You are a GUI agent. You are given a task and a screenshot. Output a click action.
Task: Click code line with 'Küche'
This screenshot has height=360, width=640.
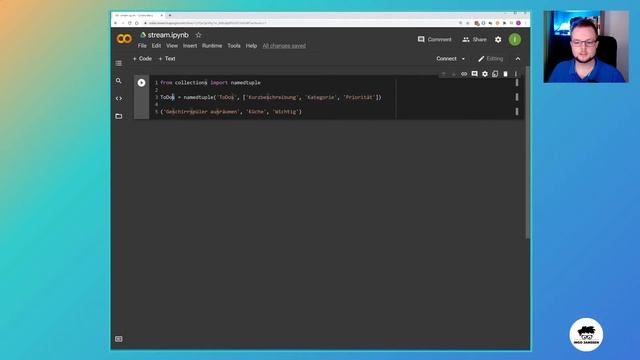click(x=231, y=111)
